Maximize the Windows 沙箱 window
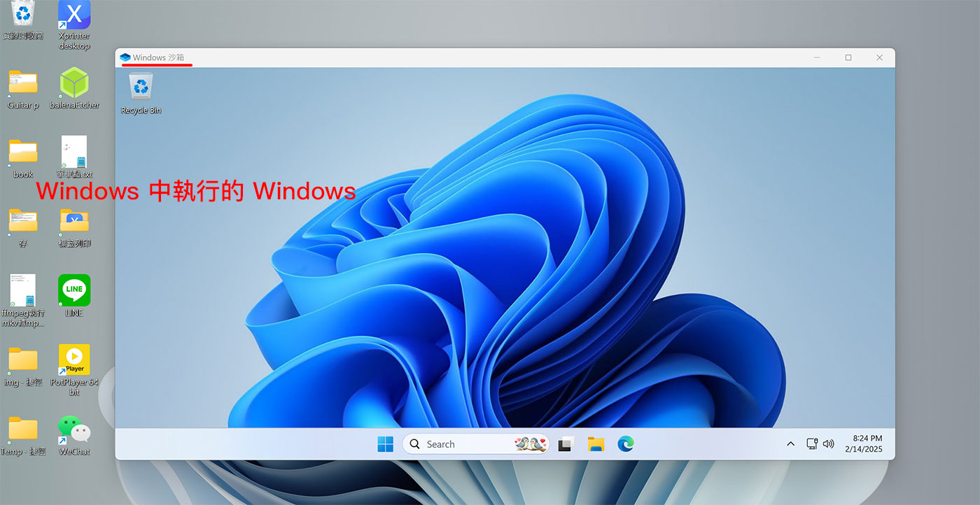 click(x=848, y=57)
